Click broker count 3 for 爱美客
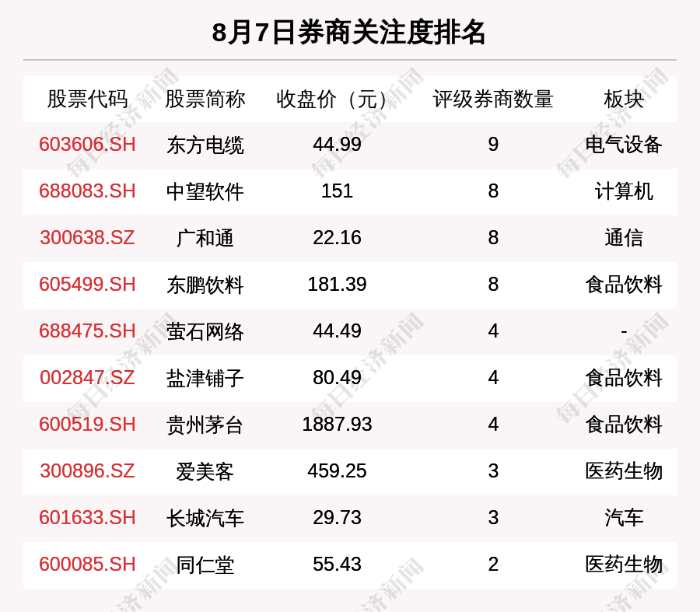700x612 pixels. (493, 471)
